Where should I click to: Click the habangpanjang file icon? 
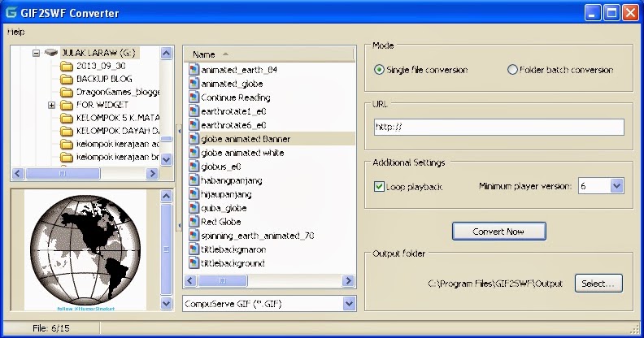click(194, 180)
